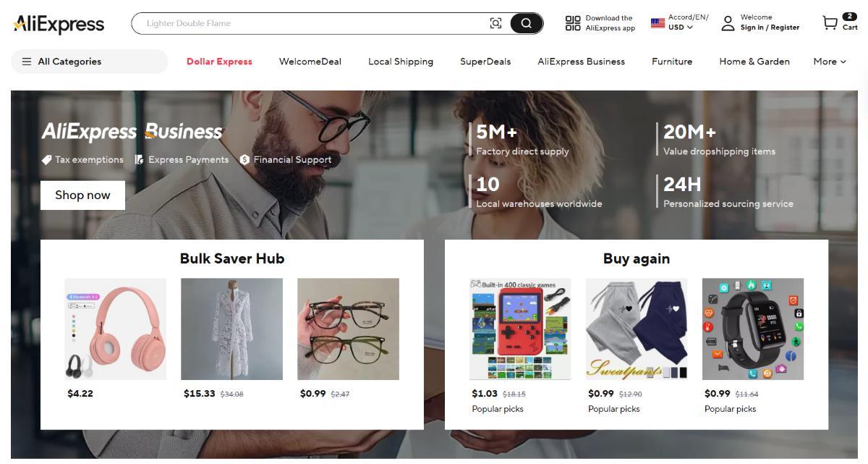Expand the More categories menu

tap(830, 62)
